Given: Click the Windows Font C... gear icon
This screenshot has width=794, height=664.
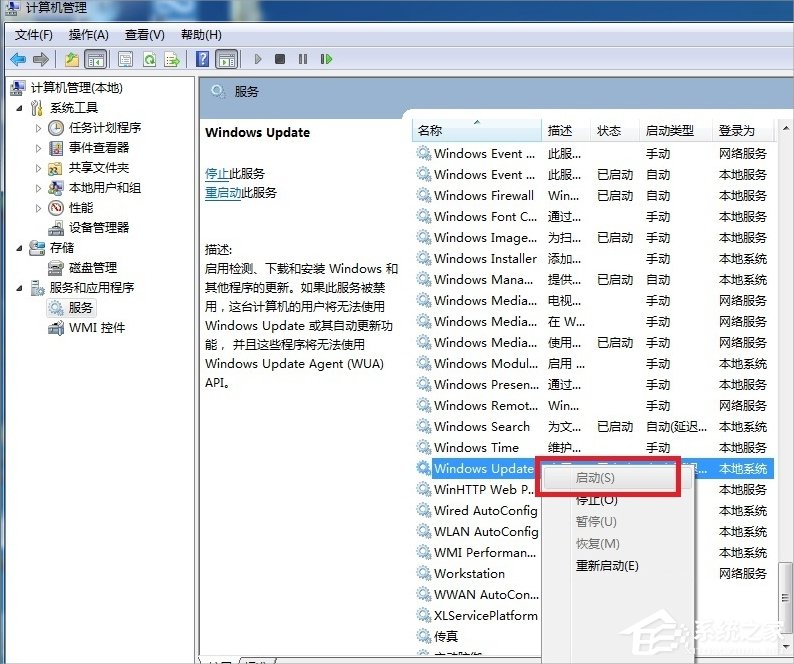Looking at the screenshot, I should pyautogui.click(x=423, y=216).
